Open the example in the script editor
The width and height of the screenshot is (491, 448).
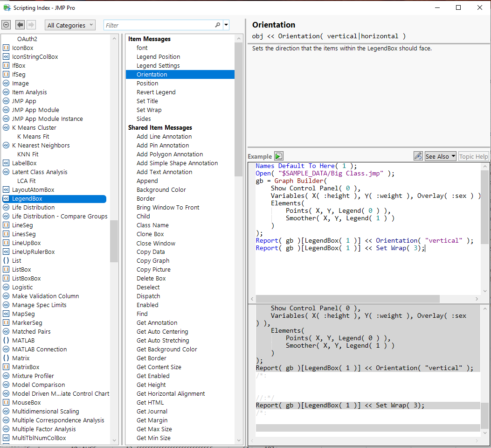click(418, 156)
